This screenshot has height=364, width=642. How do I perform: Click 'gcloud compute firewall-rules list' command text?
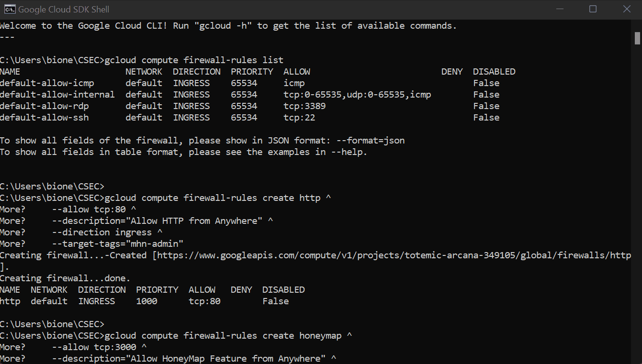[194, 60]
